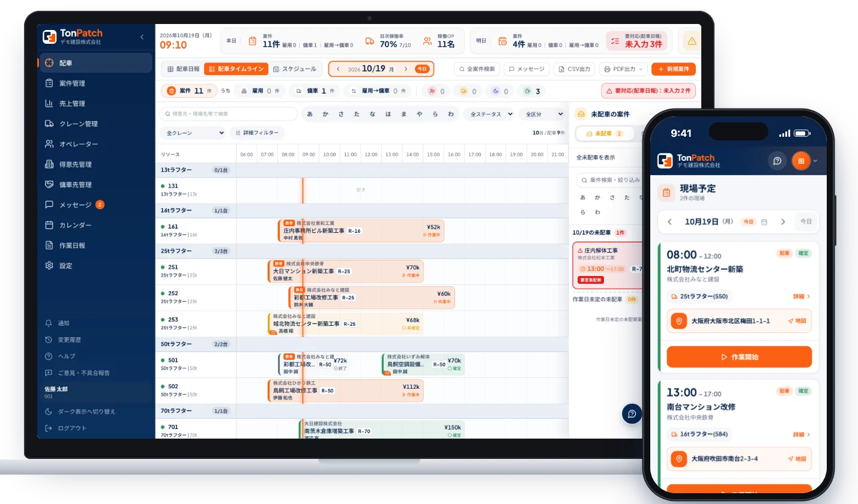The image size is (858, 504).
Task: Open 設定 in the sidebar
Action: tap(96, 266)
